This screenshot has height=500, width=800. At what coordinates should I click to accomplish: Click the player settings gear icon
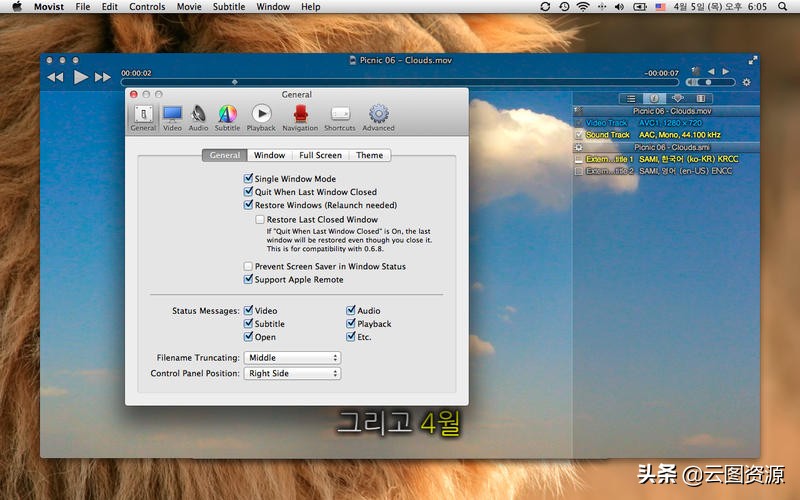746,82
